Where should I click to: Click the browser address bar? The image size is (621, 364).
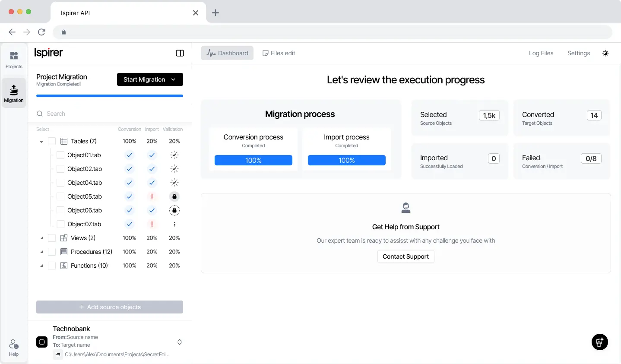(x=333, y=32)
